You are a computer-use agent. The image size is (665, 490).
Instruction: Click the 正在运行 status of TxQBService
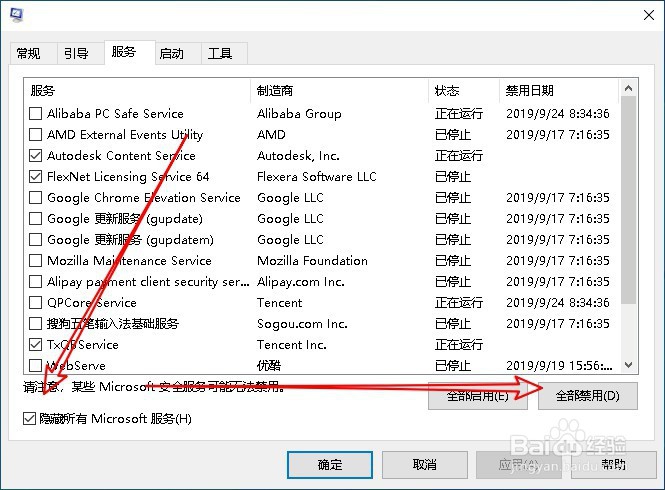459,344
